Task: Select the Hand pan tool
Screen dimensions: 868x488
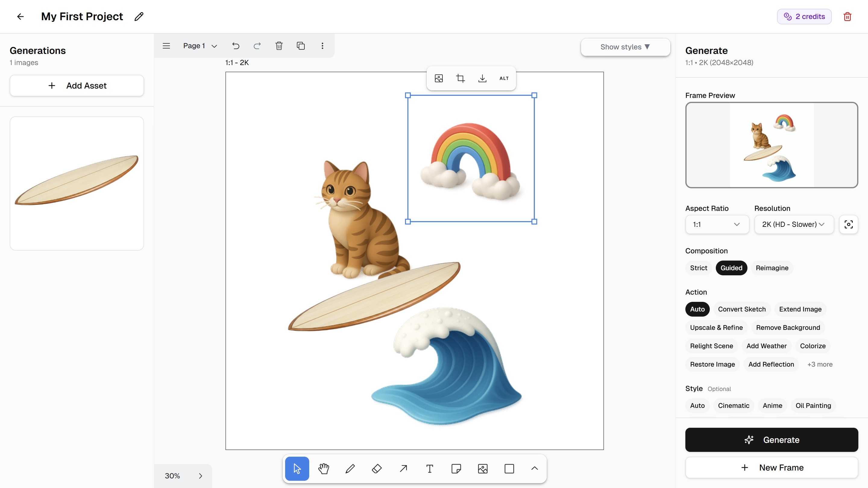Action: pyautogui.click(x=323, y=468)
